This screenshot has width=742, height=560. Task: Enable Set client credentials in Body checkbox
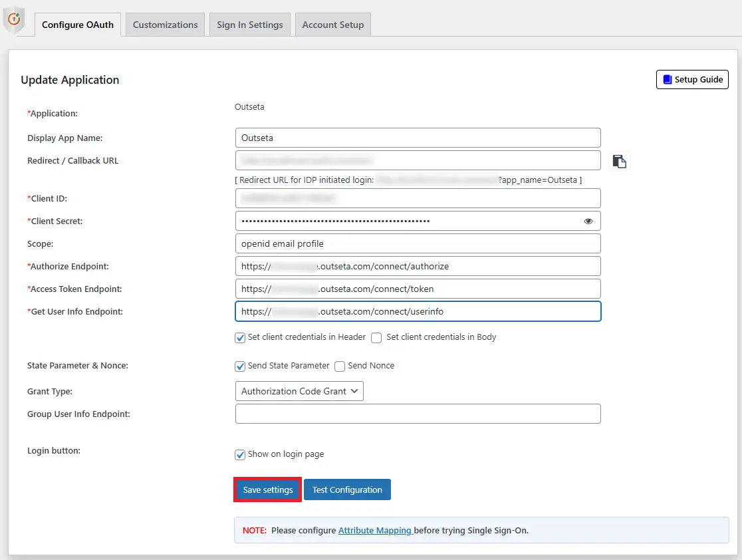pyautogui.click(x=376, y=337)
